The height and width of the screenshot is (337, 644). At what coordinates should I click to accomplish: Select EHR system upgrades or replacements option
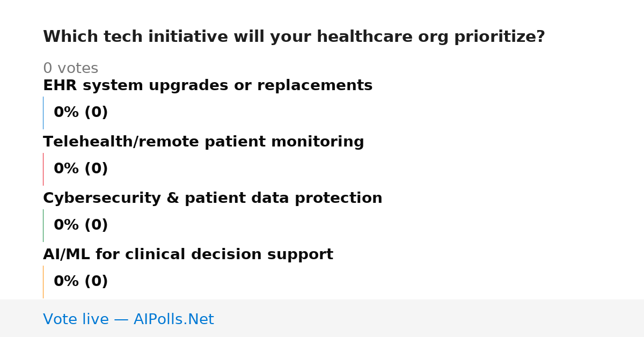point(208,86)
